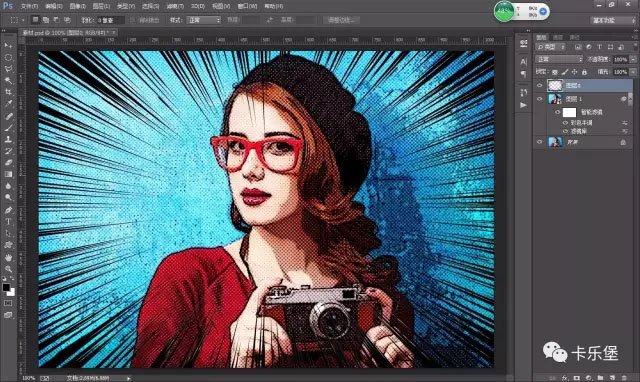Open the opacity slider dropdown arrow
Image resolution: width=640 pixels, height=382 pixels.
(x=633, y=60)
